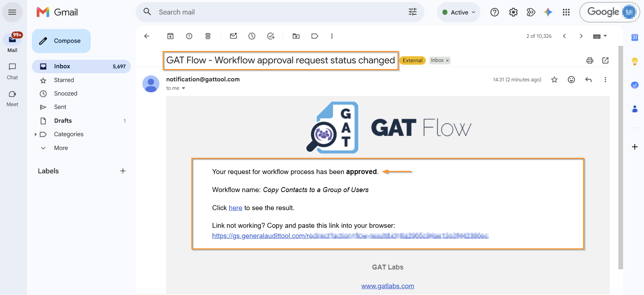Show search options filter icon
The image size is (644, 295).
(x=413, y=12)
